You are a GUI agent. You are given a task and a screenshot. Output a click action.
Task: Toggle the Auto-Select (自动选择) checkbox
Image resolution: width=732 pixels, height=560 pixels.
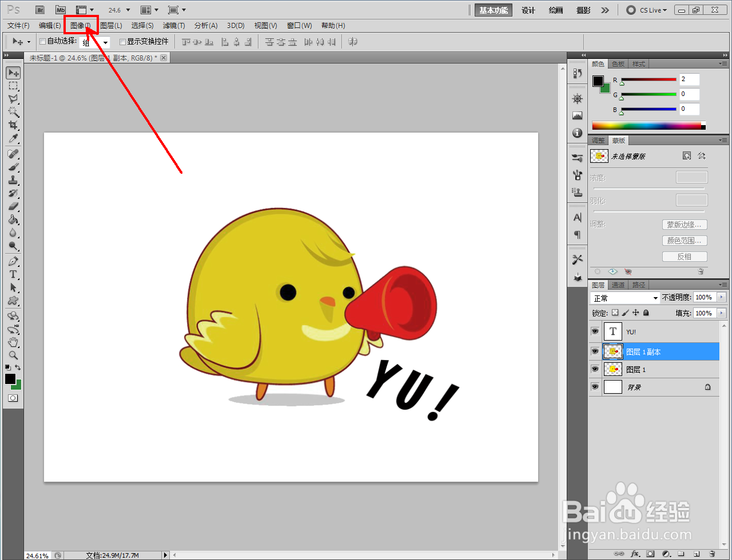(42, 41)
